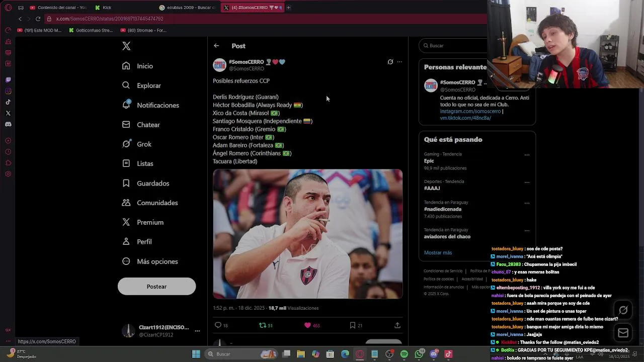Image resolution: width=644 pixels, height=362 pixels.
Task: Open the fan smoking photo
Action: pyautogui.click(x=307, y=234)
